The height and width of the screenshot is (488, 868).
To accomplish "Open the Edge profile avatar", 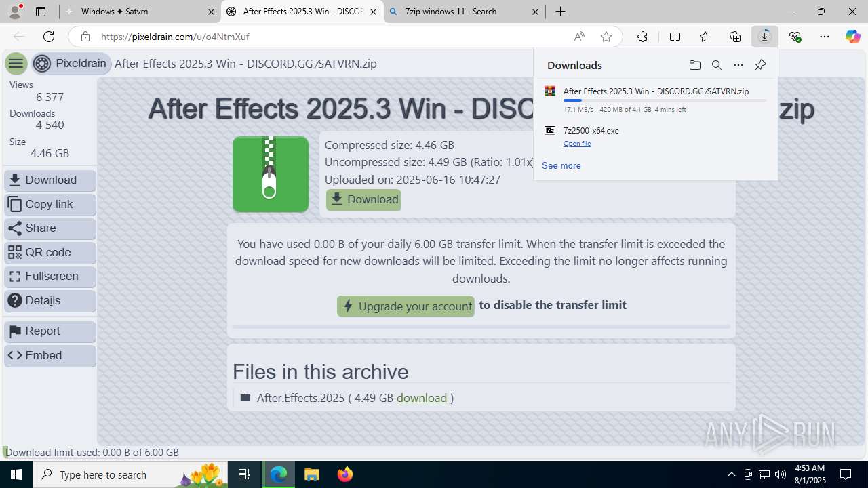I will pos(16,12).
